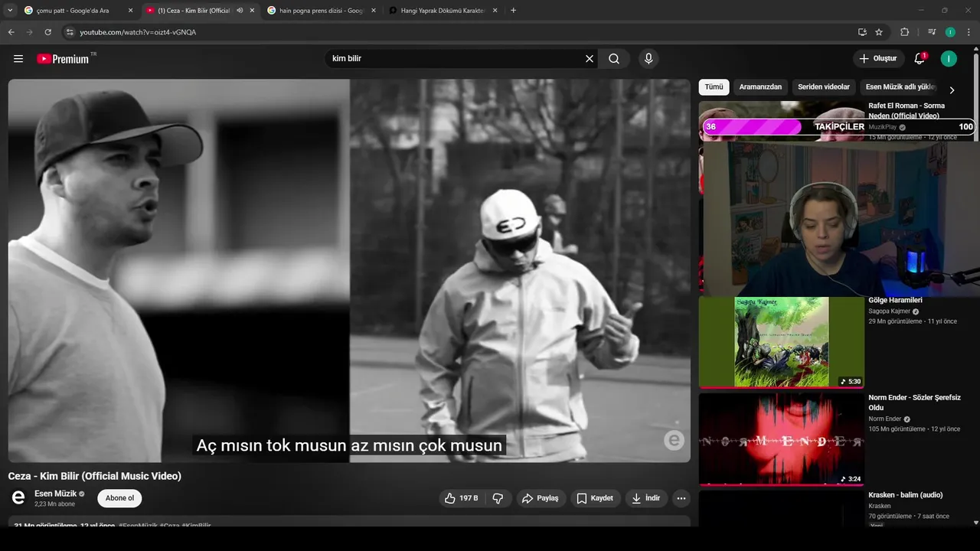Open the browser extensions puzzle icon

point(904,32)
